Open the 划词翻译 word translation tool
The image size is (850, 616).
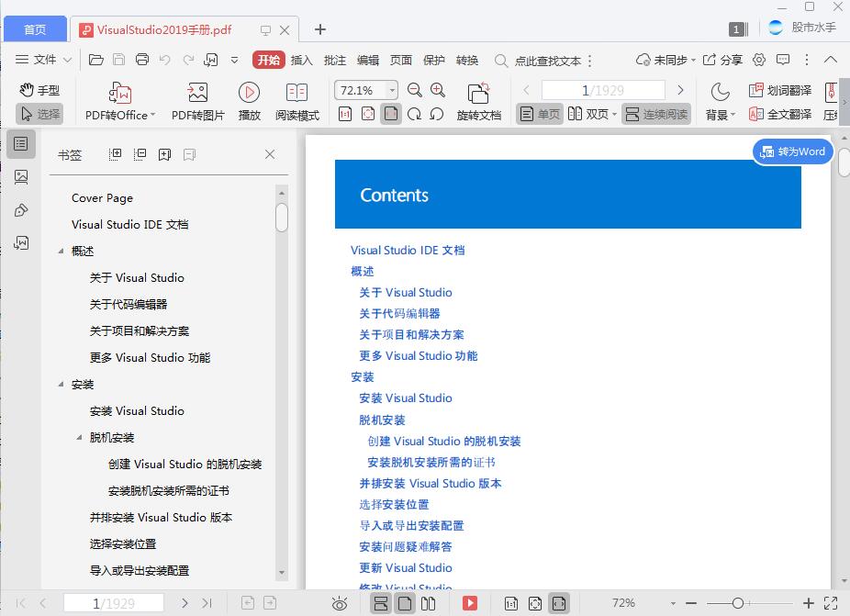click(780, 90)
